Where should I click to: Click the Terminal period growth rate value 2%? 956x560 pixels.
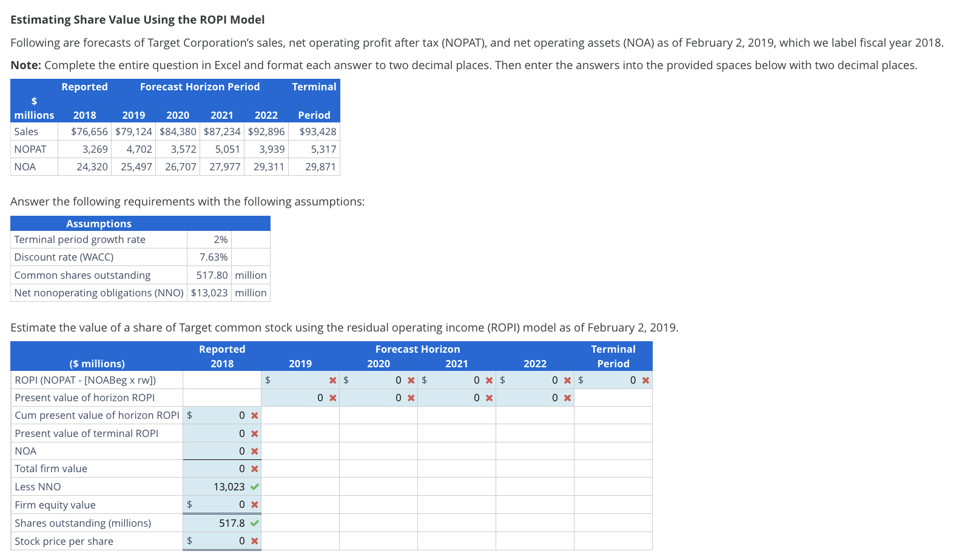point(221,239)
